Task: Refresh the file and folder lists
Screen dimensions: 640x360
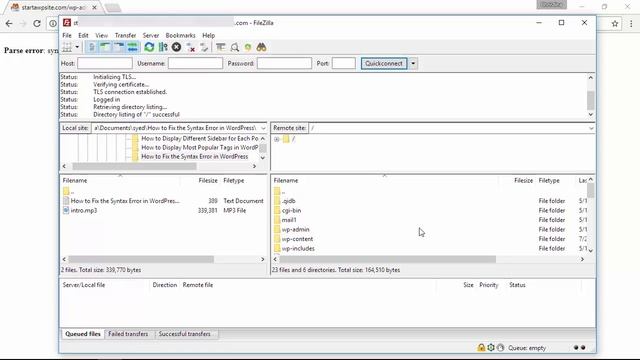Action: 149,47
